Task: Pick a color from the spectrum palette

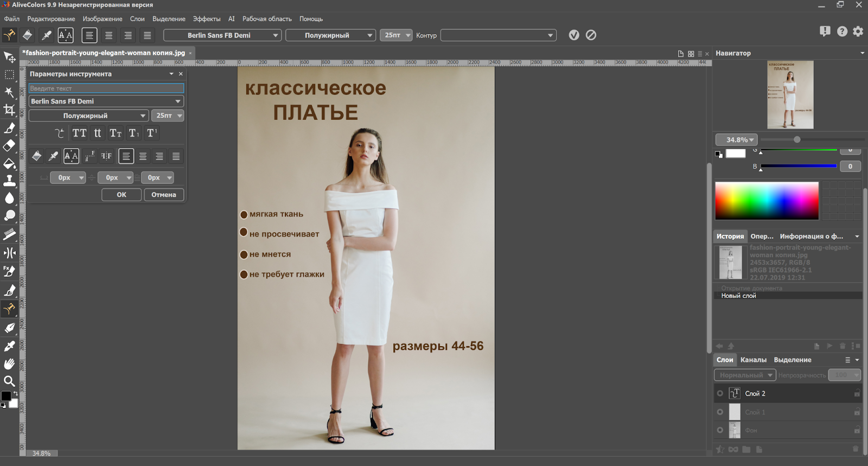Action: coord(766,200)
